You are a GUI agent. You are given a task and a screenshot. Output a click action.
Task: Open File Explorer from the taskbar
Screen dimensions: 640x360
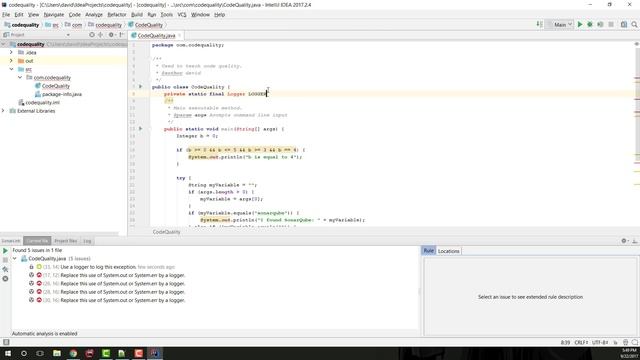(57, 353)
